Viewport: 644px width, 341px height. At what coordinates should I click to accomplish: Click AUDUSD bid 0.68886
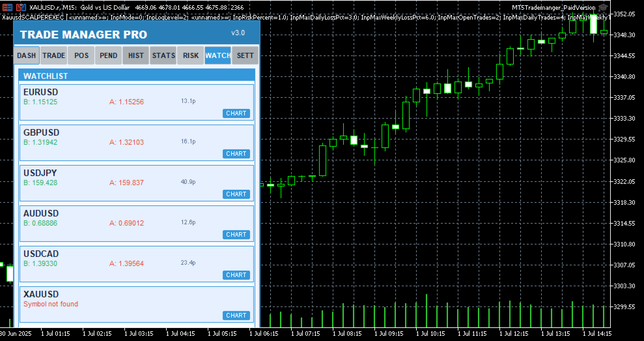[x=40, y=223]
